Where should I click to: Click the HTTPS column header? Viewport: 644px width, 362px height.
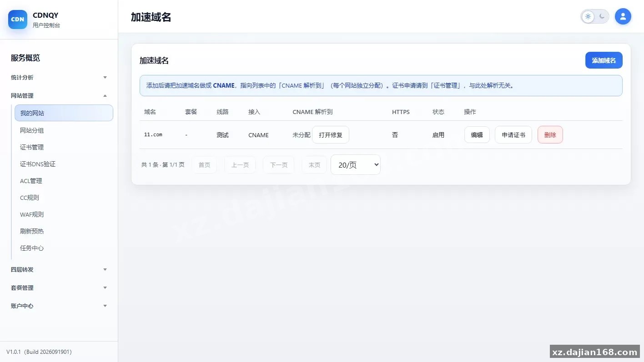point(401,112)
